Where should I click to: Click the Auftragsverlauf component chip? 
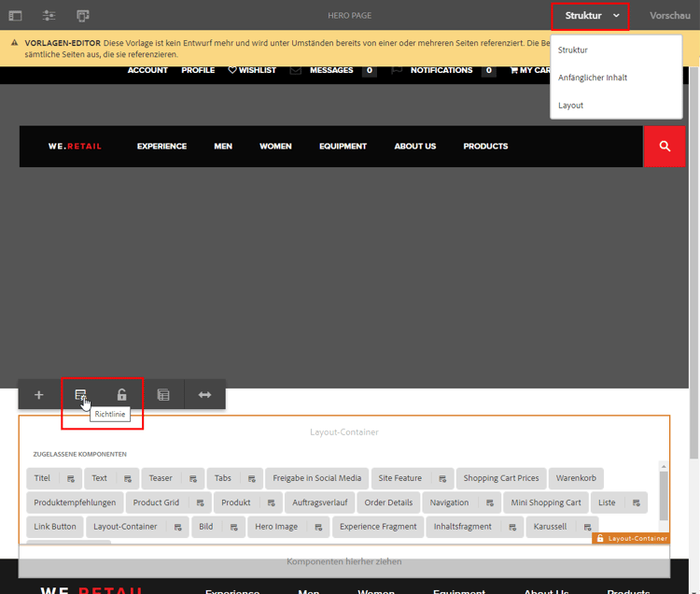[x=319, y=502]
